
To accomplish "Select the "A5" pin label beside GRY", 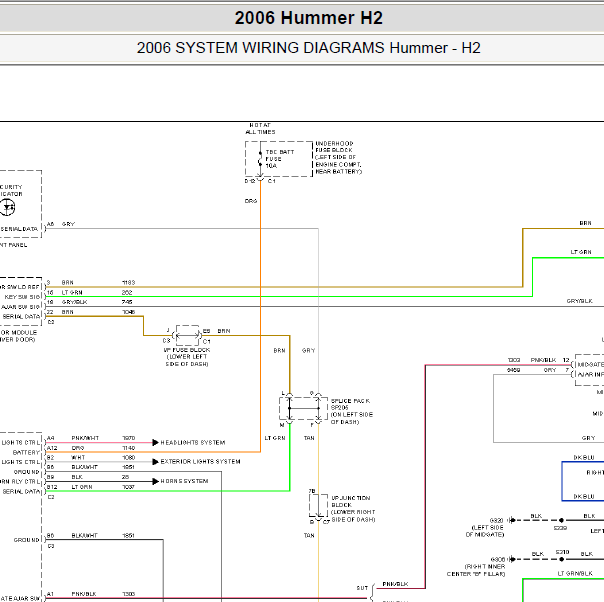I will point(50,224).
